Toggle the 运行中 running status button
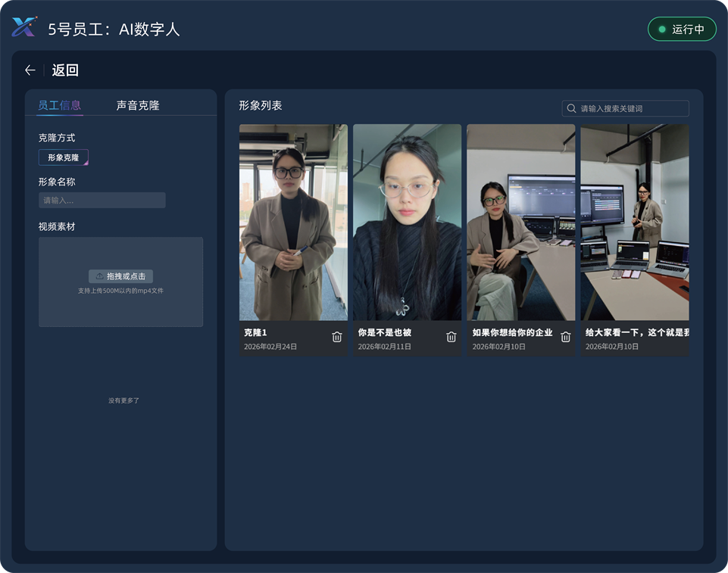Image resolution: width=728 pixels, height=573 pixels. (x=682, y=30)
